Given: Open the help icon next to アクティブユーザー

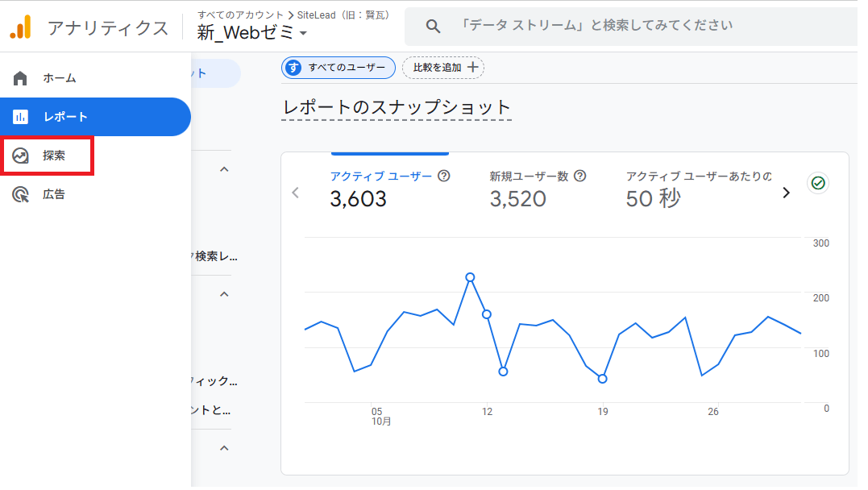Looking at the screenshot, I should 445,176.
